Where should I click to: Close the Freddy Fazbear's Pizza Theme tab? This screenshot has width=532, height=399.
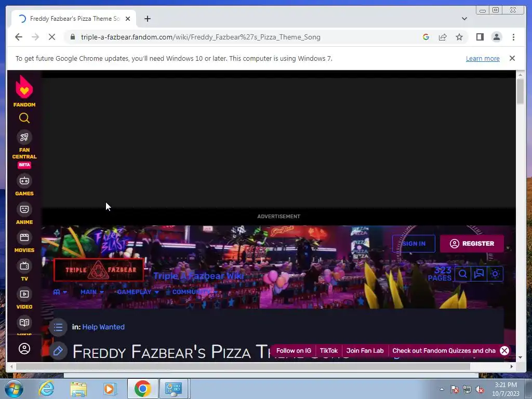tap(128, 19)
